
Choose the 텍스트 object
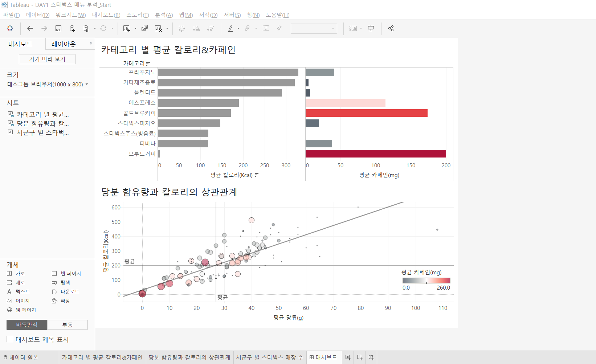(x=19, y=292)
